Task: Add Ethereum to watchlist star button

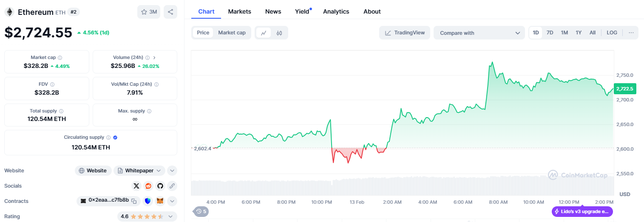Action: (149, 12)
